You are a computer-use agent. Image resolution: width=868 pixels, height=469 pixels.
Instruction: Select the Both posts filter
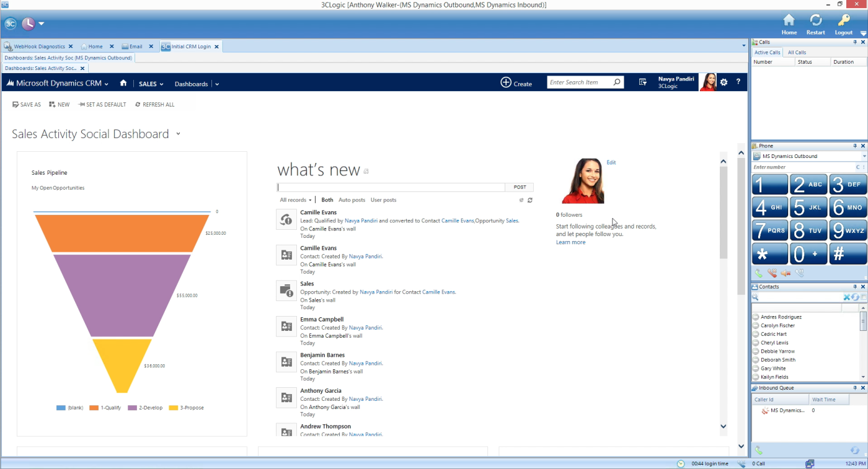327,200
